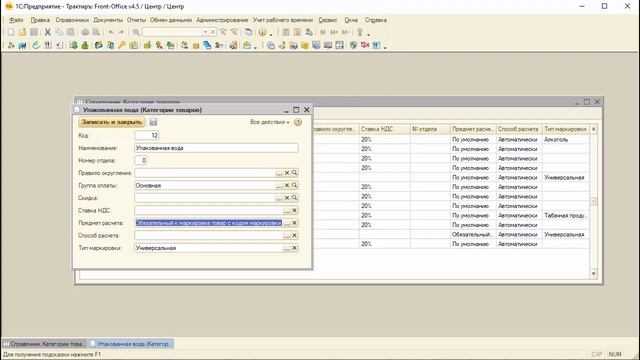The width and height of the screenshot is (640, 360).
Task: Click the M+ memory toolbar button
Action: (x=334, y=32)
